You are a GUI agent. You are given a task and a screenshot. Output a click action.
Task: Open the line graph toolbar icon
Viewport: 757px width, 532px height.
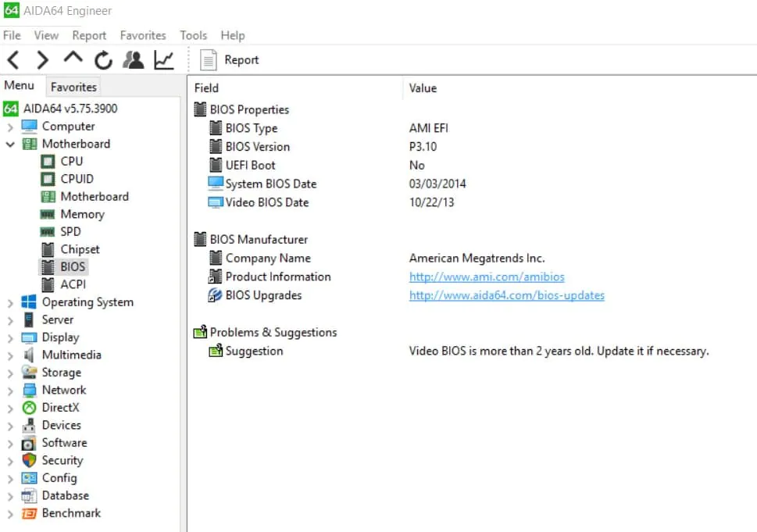coord(163,60)
